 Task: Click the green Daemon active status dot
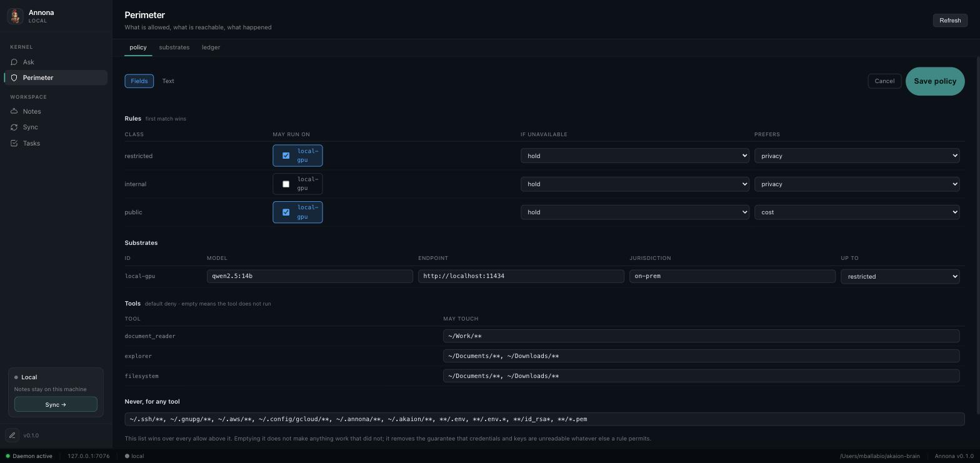click(8, 456)
